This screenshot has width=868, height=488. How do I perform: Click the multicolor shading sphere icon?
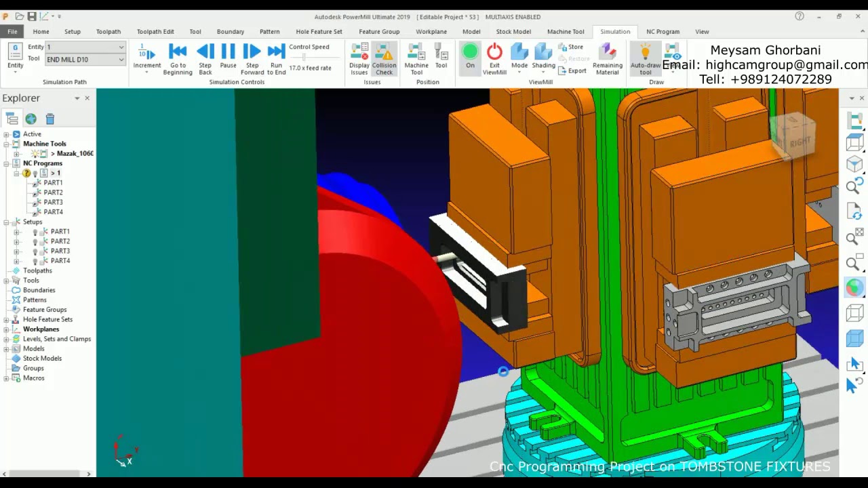854,289
